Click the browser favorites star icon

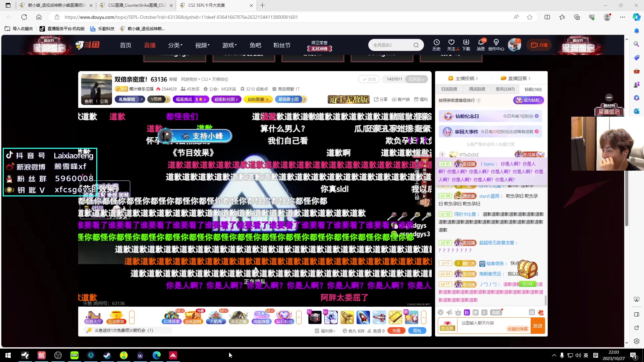point(530,17)
